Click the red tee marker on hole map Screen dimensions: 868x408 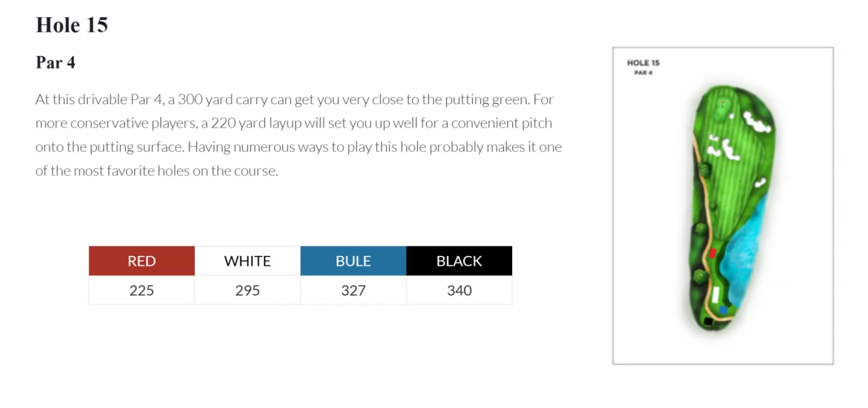pos(713,253)
